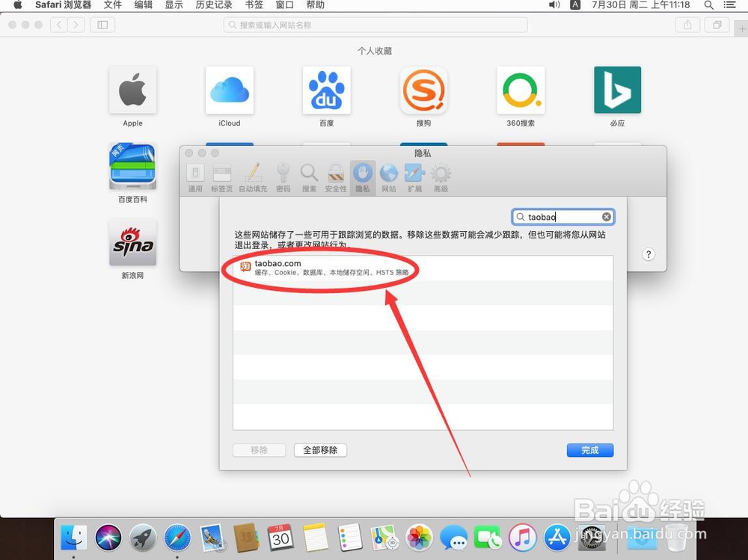Open the Safari 浏览器 menu
Screen dimensions: 748x560
[x=63, y=5]
